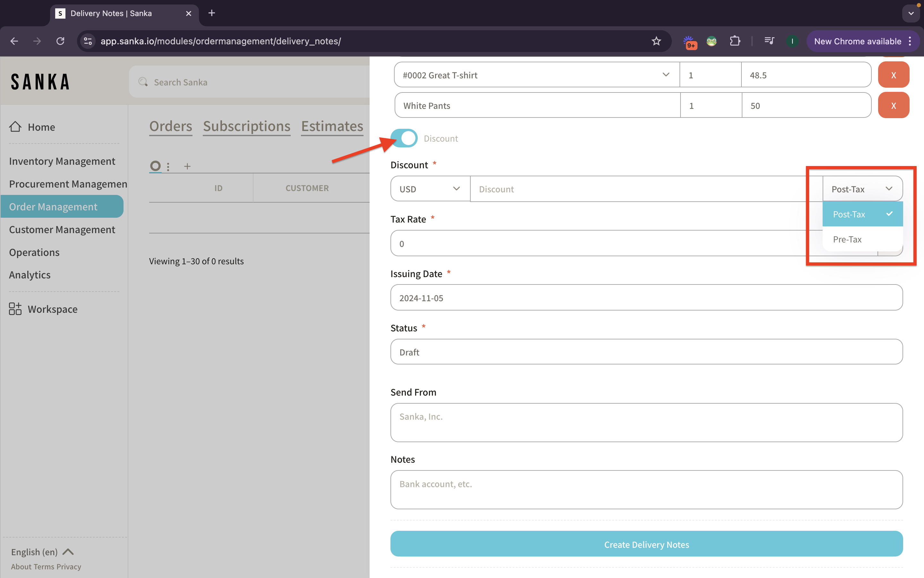924x578 pixels.
Task: Open the Status Draft selector
Action: click(646, 352)
